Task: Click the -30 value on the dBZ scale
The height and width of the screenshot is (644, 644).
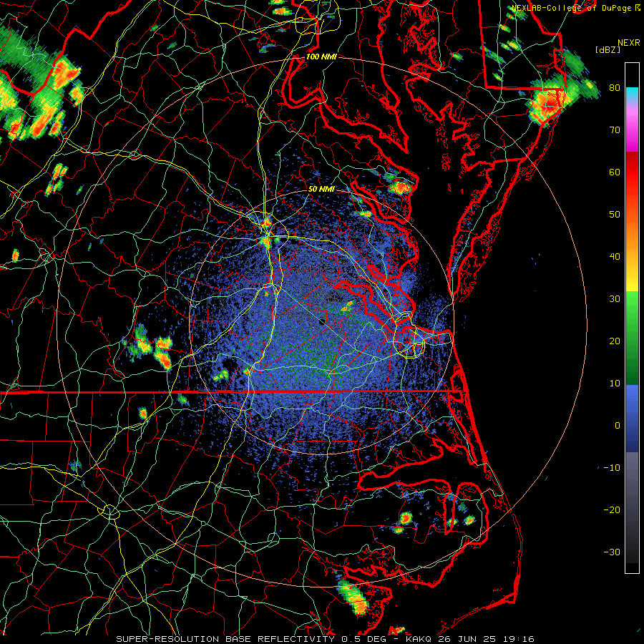Action: (x=612, y=552)
